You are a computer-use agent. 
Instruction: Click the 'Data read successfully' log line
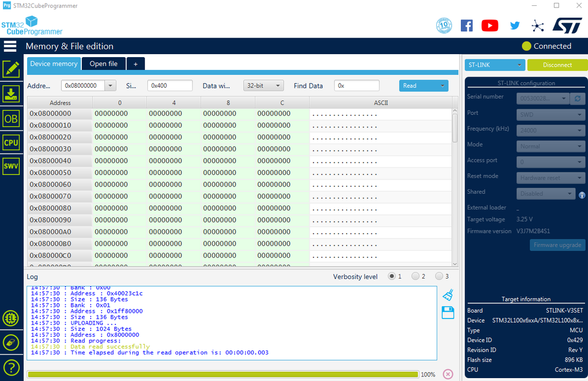pyautogui.click(x=110, y=346)
